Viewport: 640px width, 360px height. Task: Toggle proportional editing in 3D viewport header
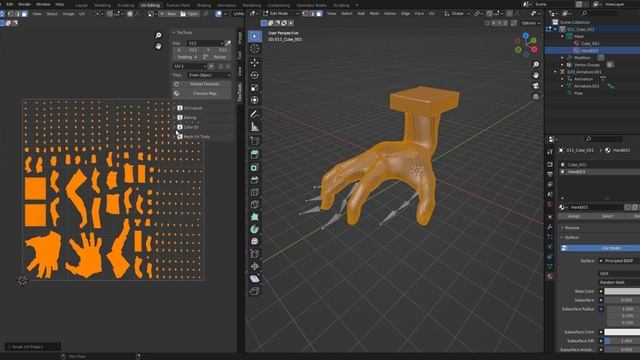tap(509, 13)
